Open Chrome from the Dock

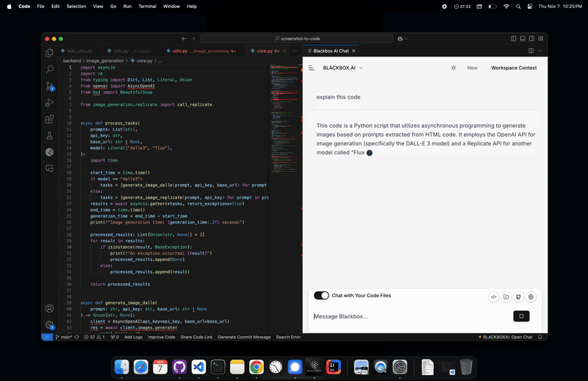tap(257, 367)
